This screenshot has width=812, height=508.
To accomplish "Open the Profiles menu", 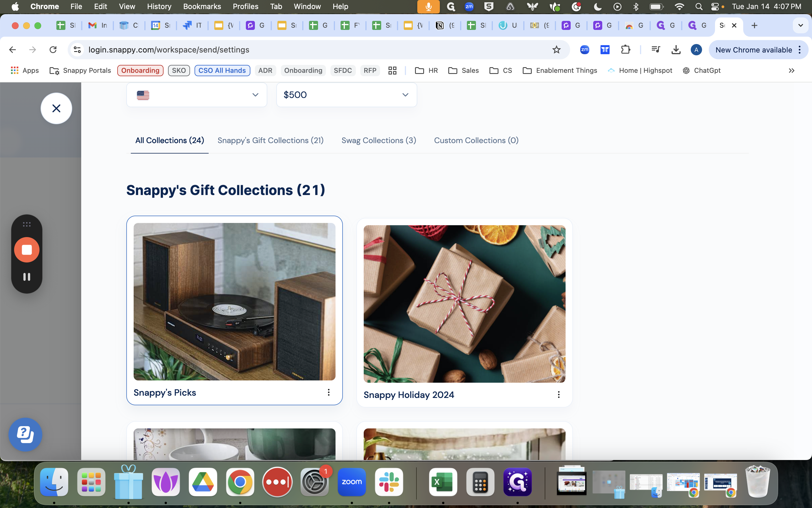I will tap(246, 6).
